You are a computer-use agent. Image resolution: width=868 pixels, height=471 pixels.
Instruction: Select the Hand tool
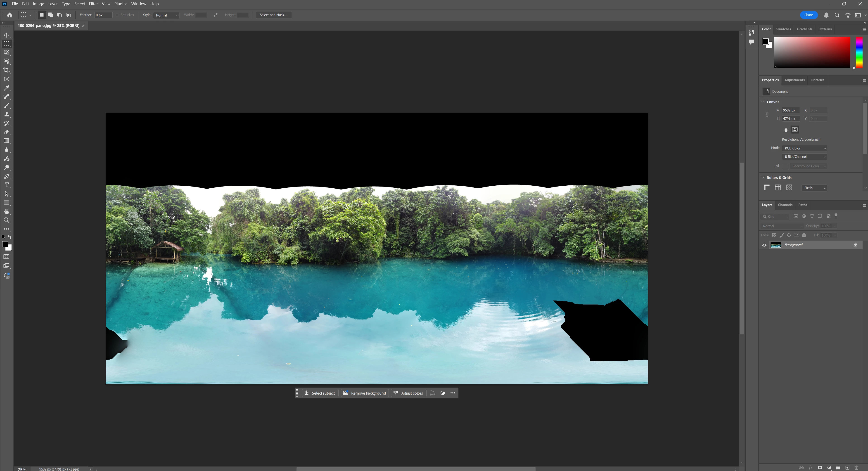pyautogui.click(x=6, y=212)
